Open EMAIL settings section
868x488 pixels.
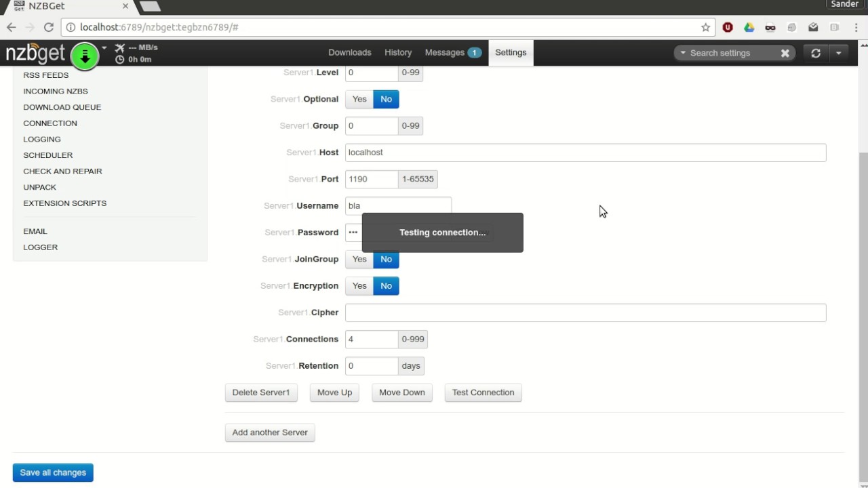pos(35,231)
